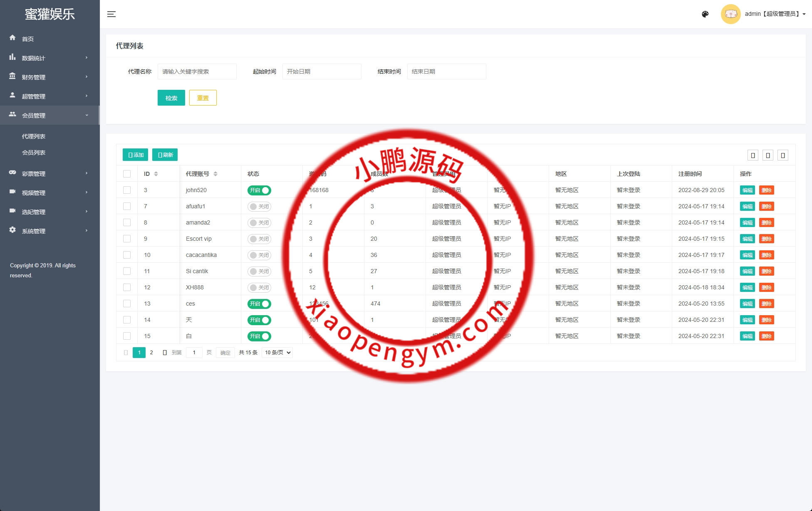Image resolution: width=812 pixels, height=511 pixels.
Task: Open 会员列表 submenu item
Action: point(34,153)
